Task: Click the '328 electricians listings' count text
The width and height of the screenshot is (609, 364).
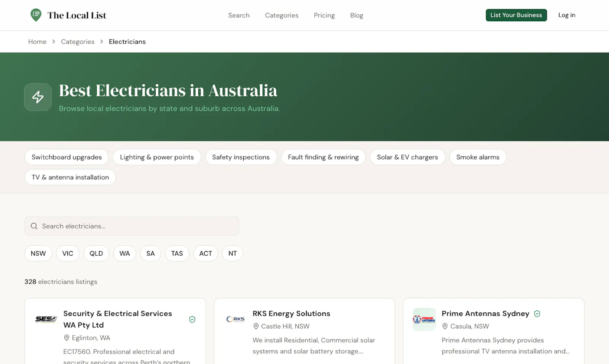Action: point(61,282)
